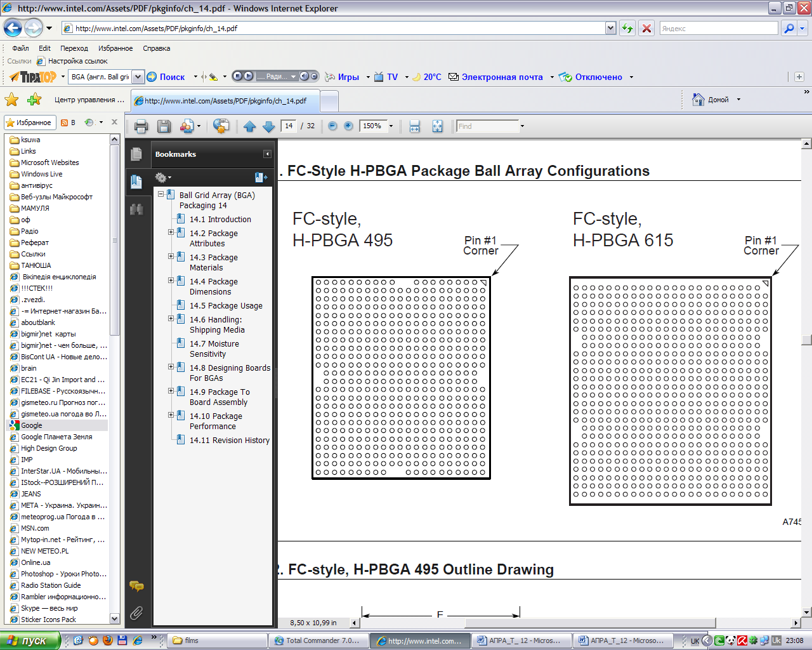
Task: Go to next page arrow
Action: [268, 126]
